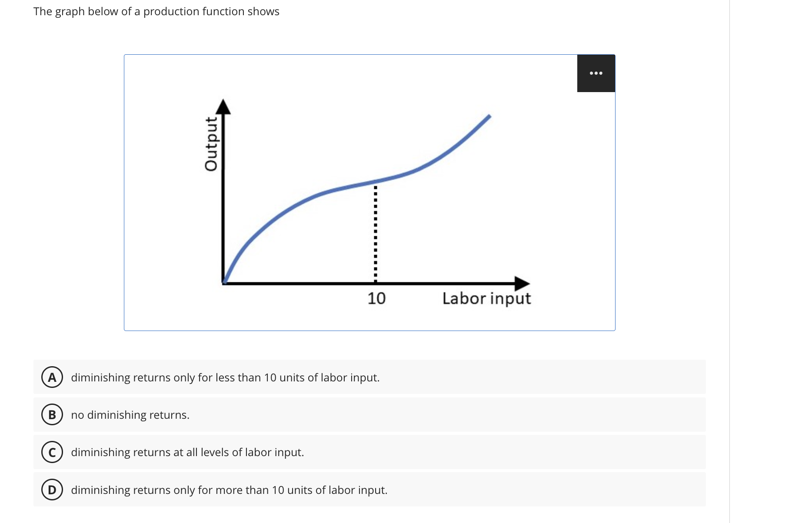Viewport: 812px width, 523px height.
Task: Click the graph origin where the curve starts
Action: point(224,282)
